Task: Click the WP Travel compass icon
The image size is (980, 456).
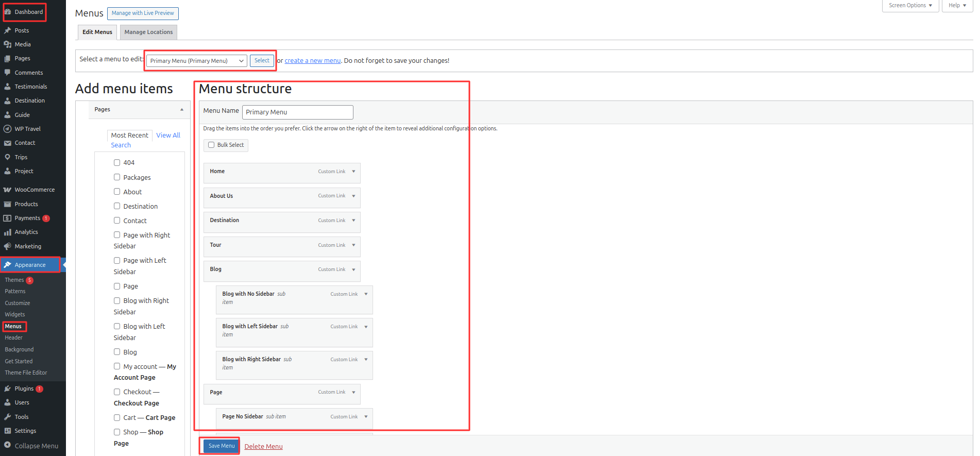Action: point(8,129)
